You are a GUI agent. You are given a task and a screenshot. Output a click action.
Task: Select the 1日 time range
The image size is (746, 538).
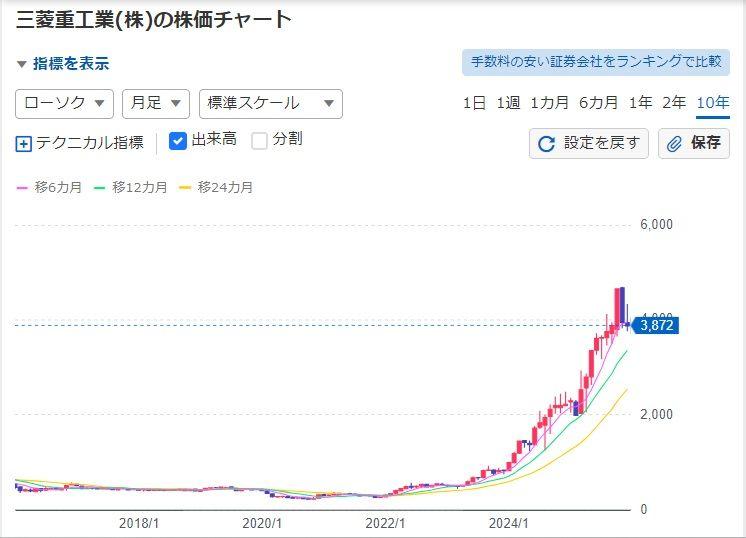(x=474, y=103)
